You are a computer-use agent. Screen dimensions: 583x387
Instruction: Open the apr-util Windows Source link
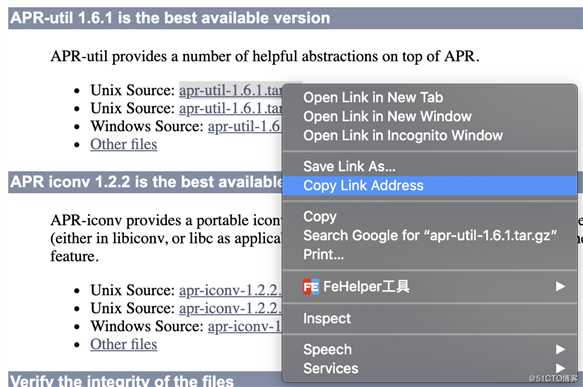coord(245,126)
